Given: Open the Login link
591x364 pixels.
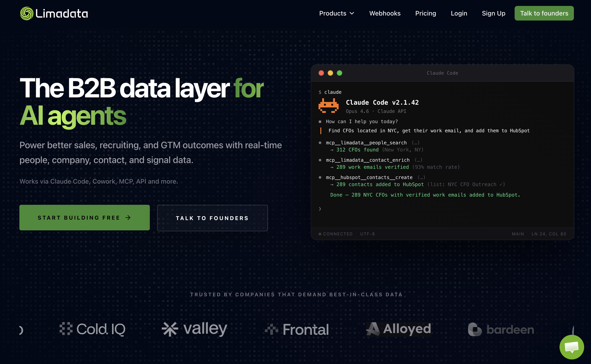Looking at the screenshot, I should click(459, 13).
